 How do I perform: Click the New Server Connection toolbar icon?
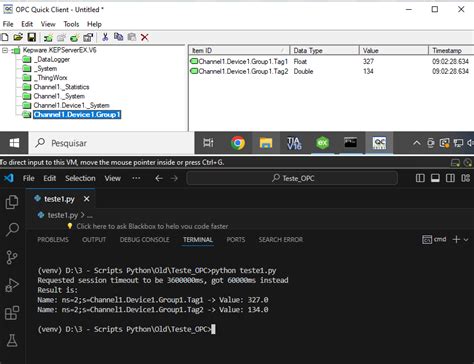(x=48, y=37)
